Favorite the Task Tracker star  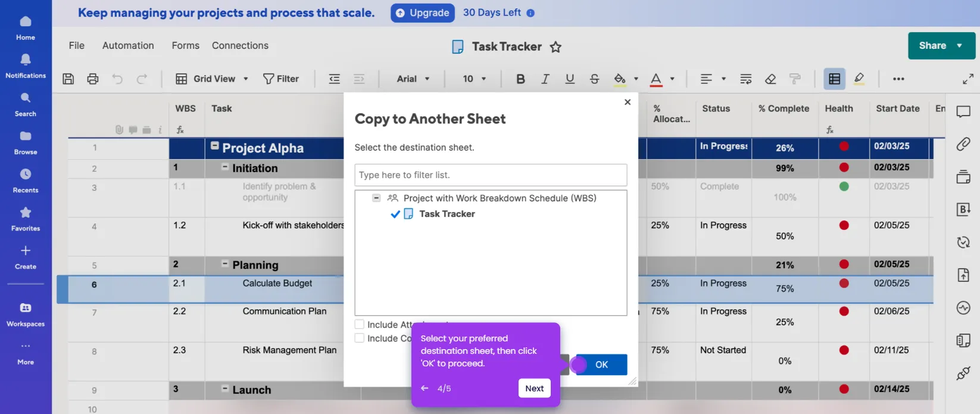pyautogui.click(x=555, y=46)
